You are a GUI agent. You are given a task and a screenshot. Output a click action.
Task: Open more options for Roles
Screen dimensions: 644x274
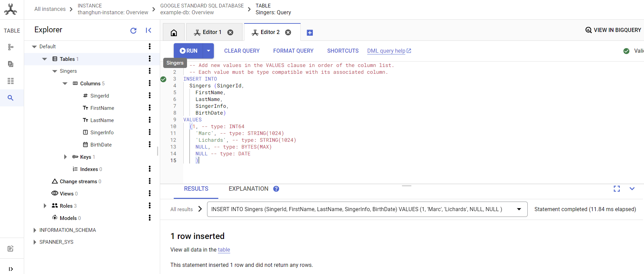150,206
